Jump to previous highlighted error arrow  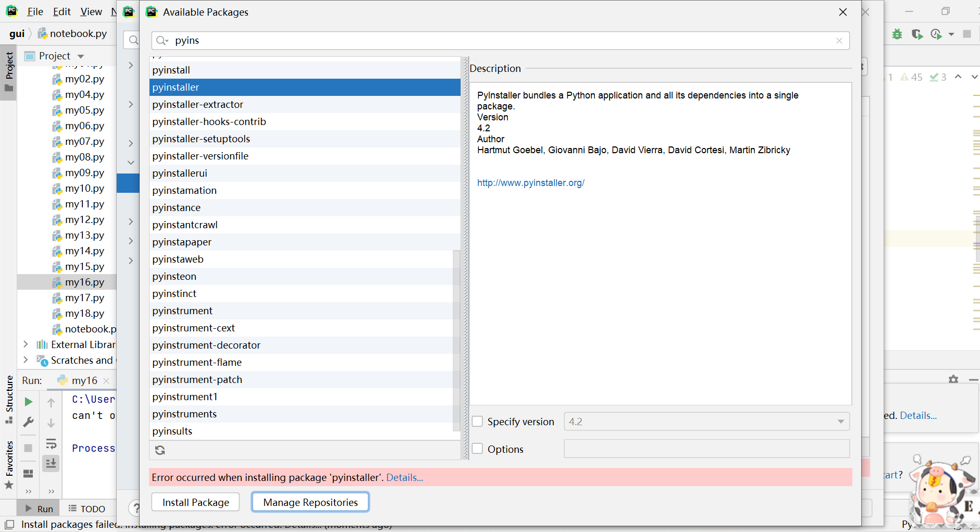958,77
